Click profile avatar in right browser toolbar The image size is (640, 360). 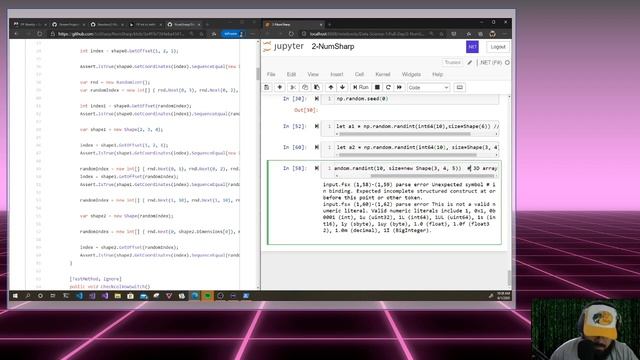click(493, 34)
